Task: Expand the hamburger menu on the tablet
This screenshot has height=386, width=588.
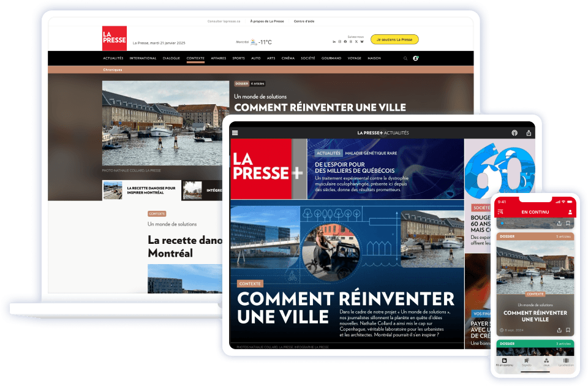Action: click(x=235, y=132)
